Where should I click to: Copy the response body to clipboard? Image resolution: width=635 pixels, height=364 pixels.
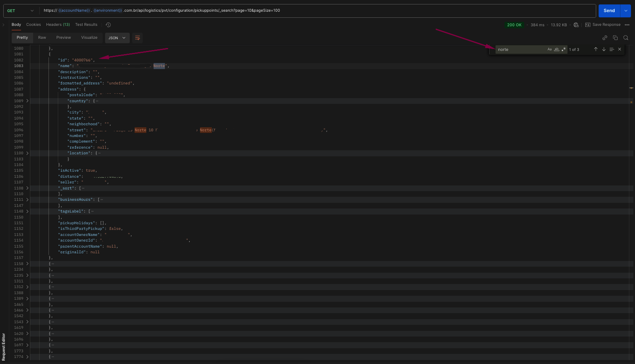pos(615,38)
